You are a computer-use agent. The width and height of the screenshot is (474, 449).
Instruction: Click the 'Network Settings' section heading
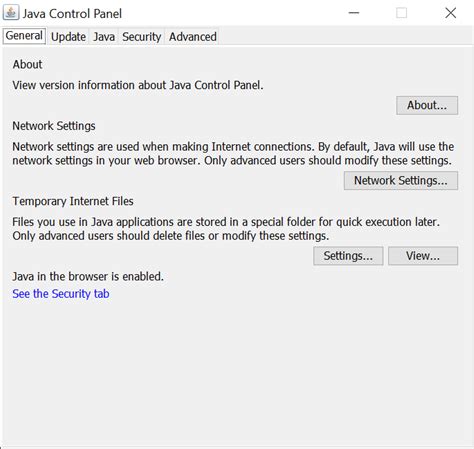pos(54,126)
